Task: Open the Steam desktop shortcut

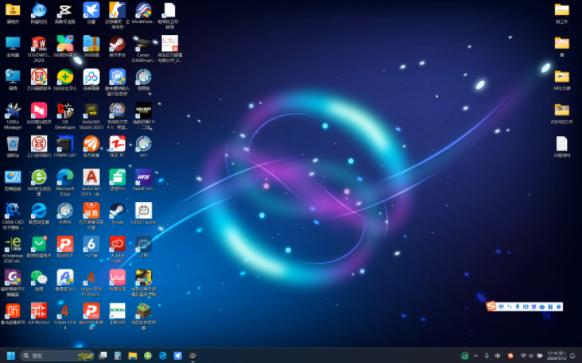Action: point(117,211)
